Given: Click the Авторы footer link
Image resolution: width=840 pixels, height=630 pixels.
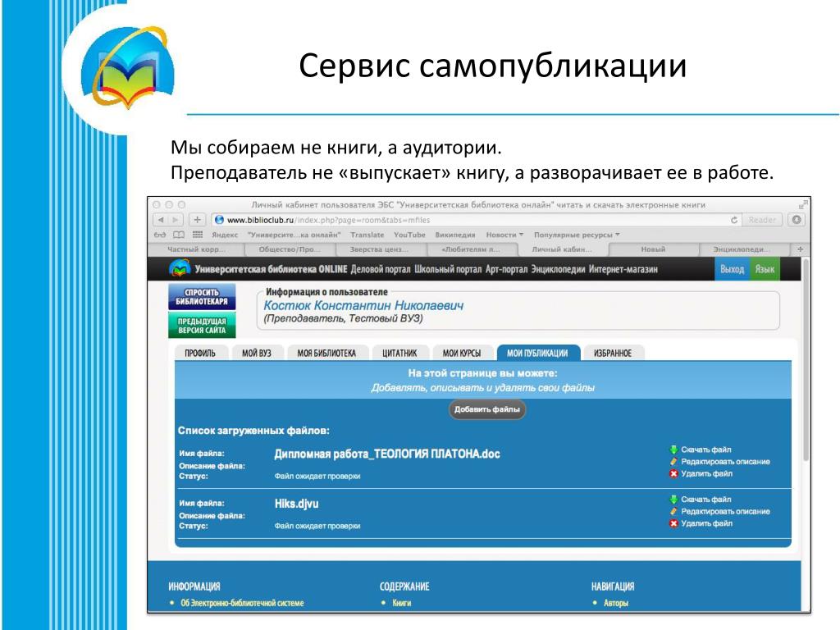Looking at the screenshot, I should 615,603.
